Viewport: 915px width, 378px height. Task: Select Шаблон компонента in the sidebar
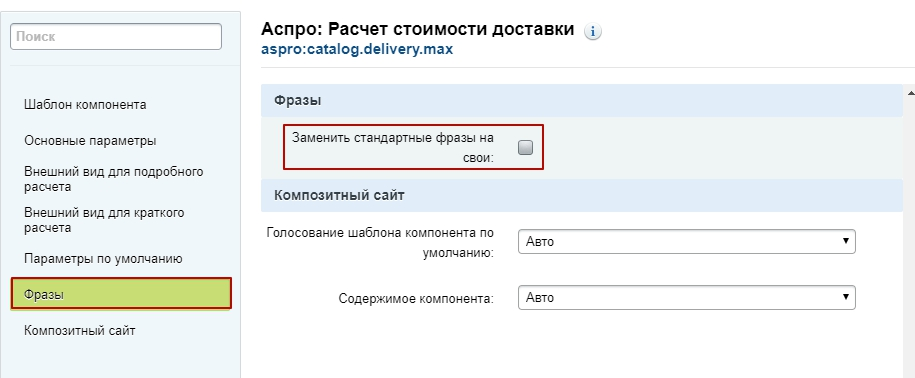click(x=85, y=105)
